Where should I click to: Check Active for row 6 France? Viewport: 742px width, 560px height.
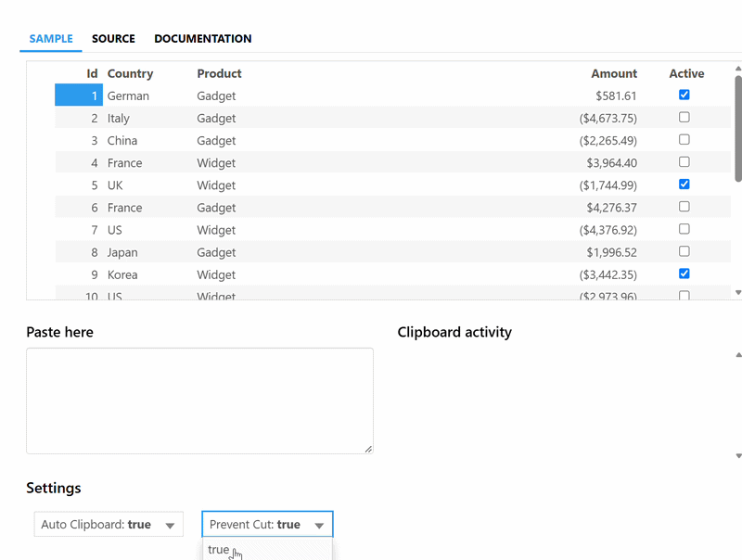click(x=684, y=207)
